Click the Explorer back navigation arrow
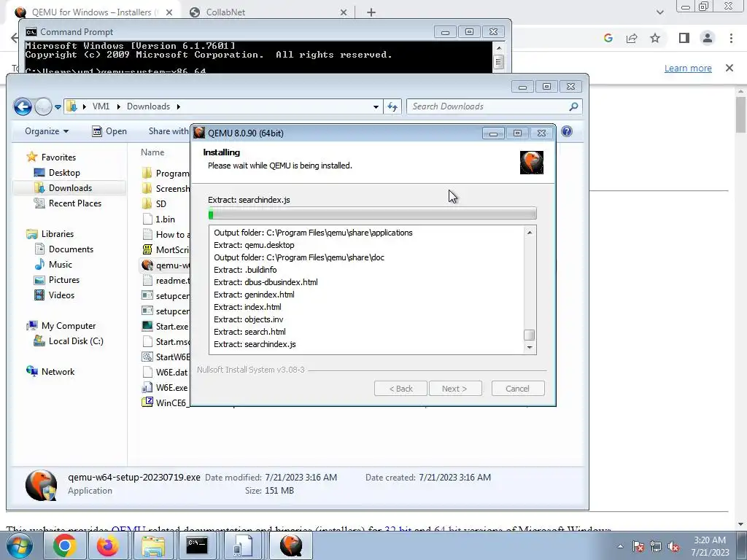 pyautogui.click(x=23, y=106)
